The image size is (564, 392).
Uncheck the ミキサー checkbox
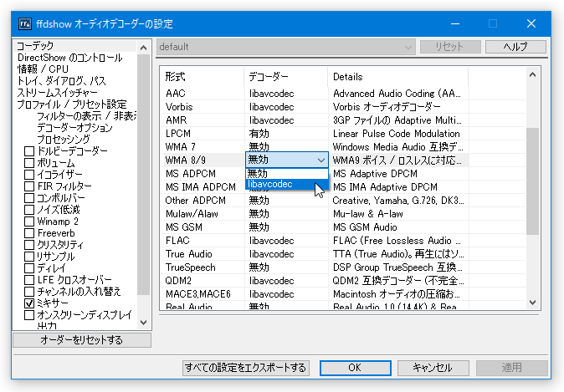(29, 303)
